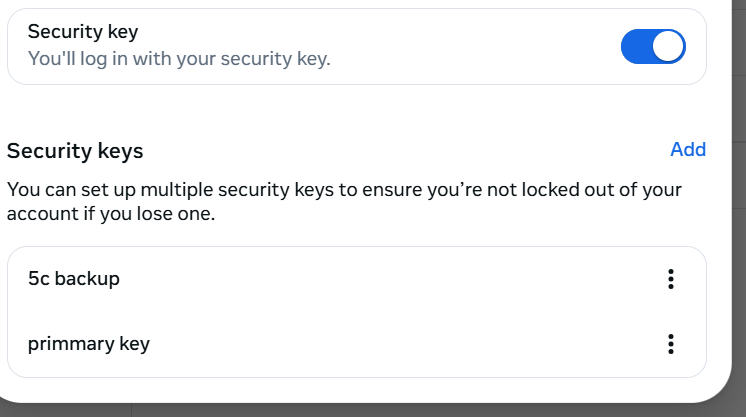Click the Security key toggle's white knob

coord(669,46)
